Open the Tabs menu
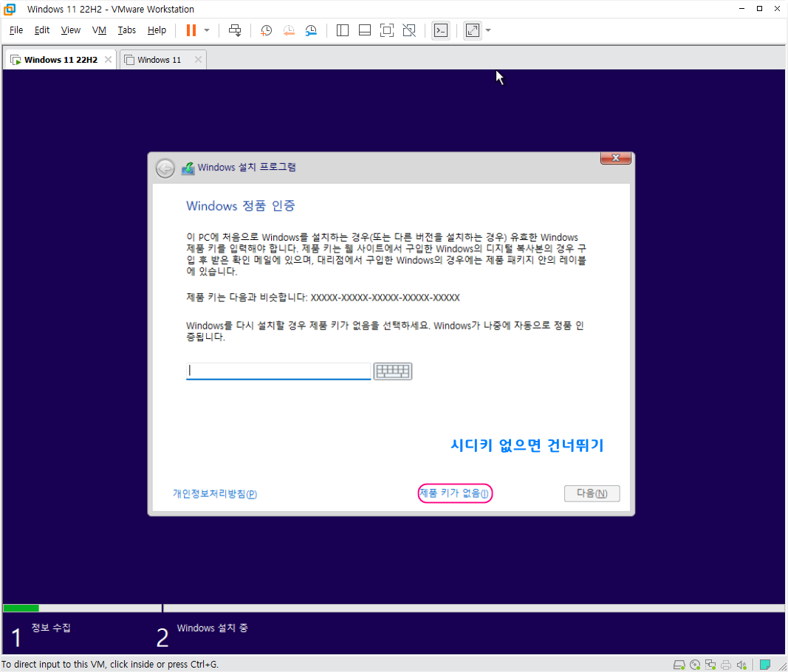The height and width of the screenshot is (672, 788). tap(126, 30)
